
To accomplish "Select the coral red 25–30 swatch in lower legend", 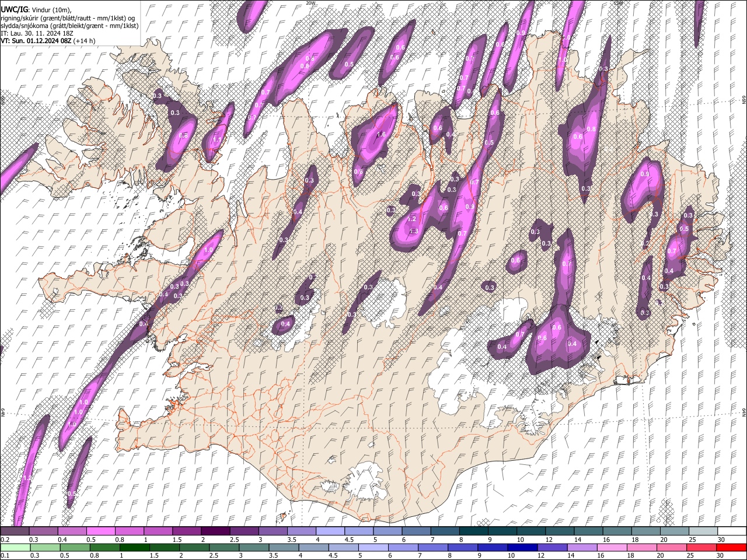I will point(701,548).
